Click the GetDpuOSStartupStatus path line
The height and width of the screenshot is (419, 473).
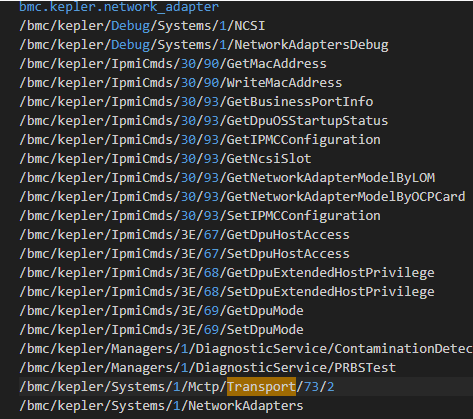[204, 121]
